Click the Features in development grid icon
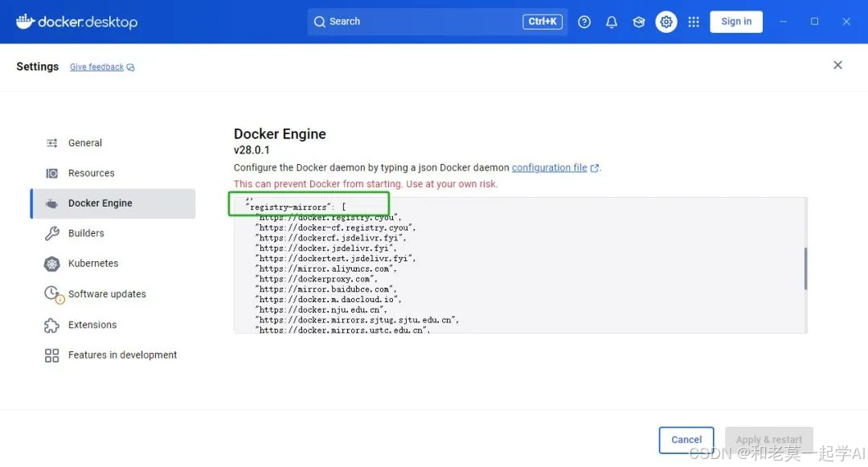 coord(52,355)
